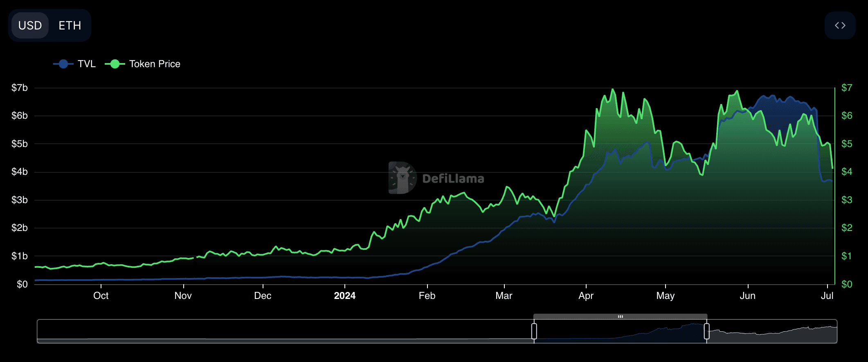The image size is (868, 362).
Task: Click the Jun label on the time axis
Action: pyautogui.click(x=747, y=296)
